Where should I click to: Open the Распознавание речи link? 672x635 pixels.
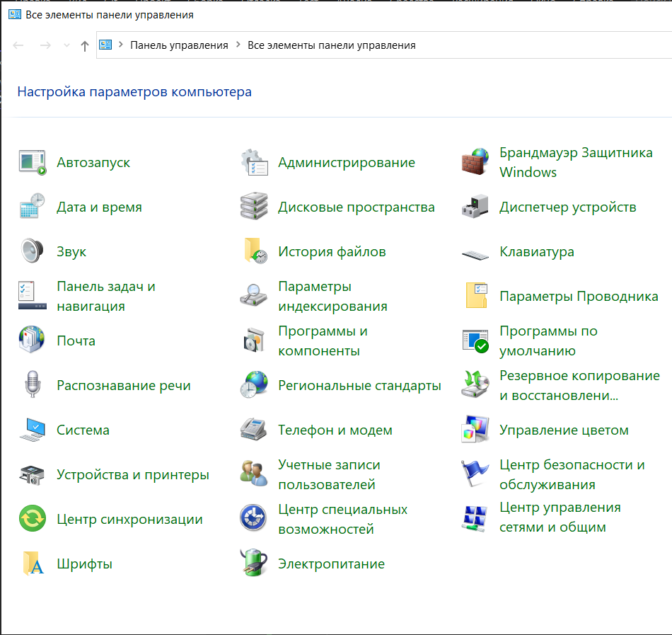[x=124, y=385]
